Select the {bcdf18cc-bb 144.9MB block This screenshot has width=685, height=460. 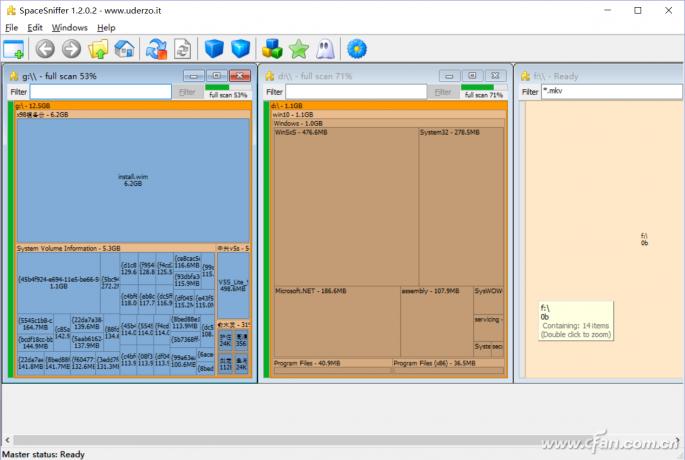point(36,342)
